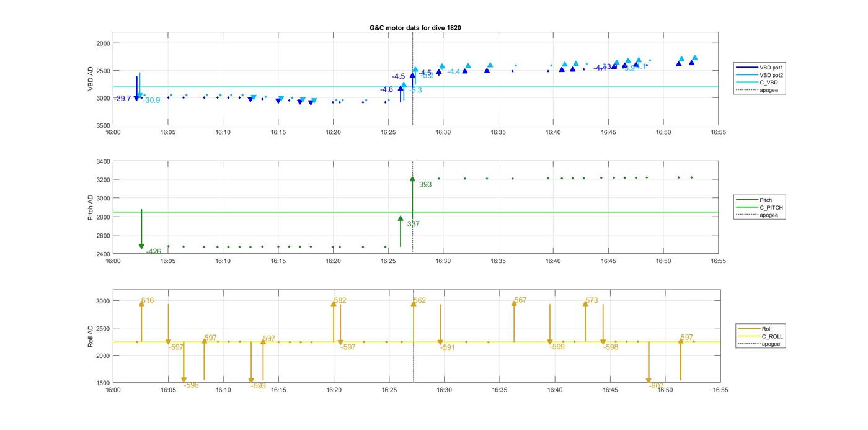Click the '-426' pitch data label

pos(153,252)
